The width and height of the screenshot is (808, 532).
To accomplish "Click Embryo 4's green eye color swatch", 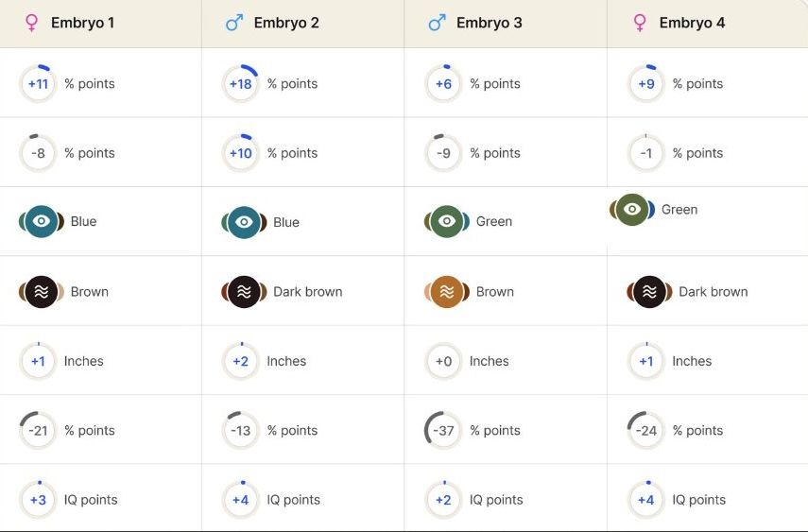I will [631, 210].
